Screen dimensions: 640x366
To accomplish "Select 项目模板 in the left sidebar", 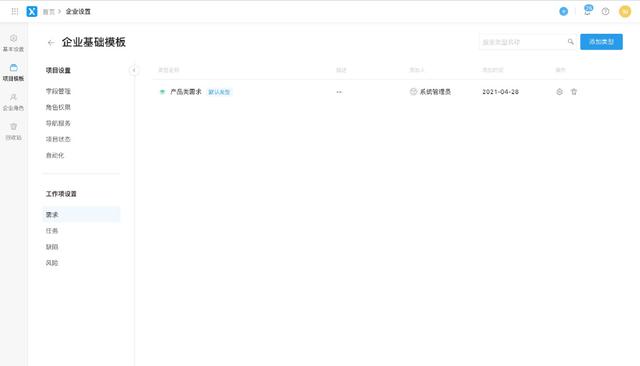I will pos(13,72).
